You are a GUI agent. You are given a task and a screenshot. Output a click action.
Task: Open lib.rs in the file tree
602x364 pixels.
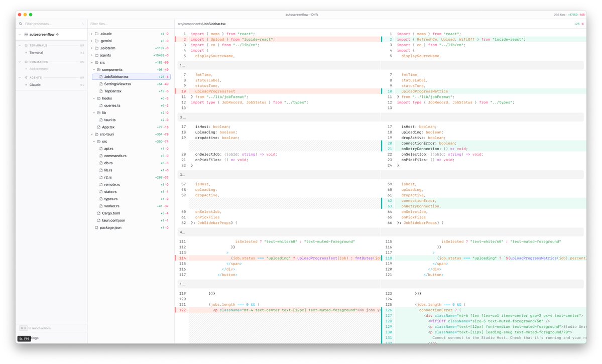pos(132,170)
